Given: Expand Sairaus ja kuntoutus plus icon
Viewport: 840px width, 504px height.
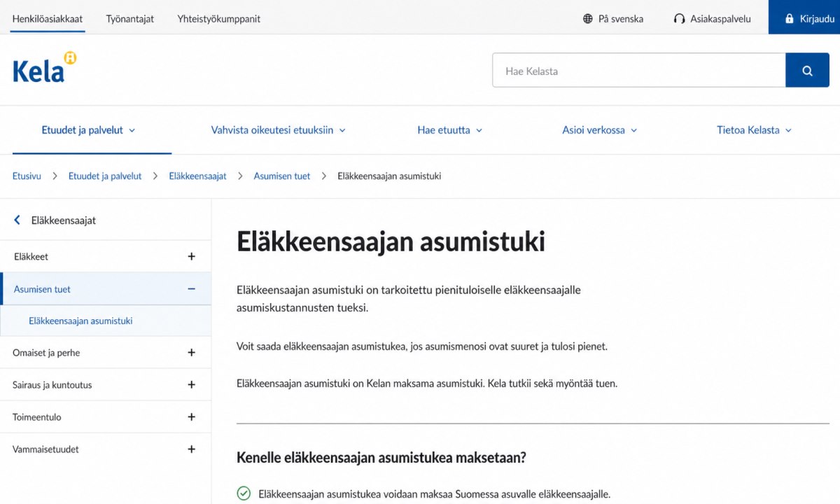Looking at the screenshot, I should point(191,385).
